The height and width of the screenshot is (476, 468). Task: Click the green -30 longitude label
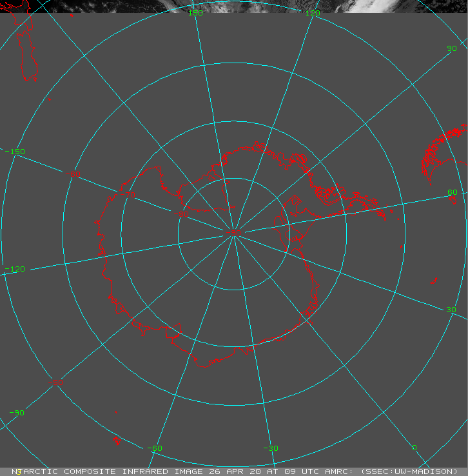271,448
